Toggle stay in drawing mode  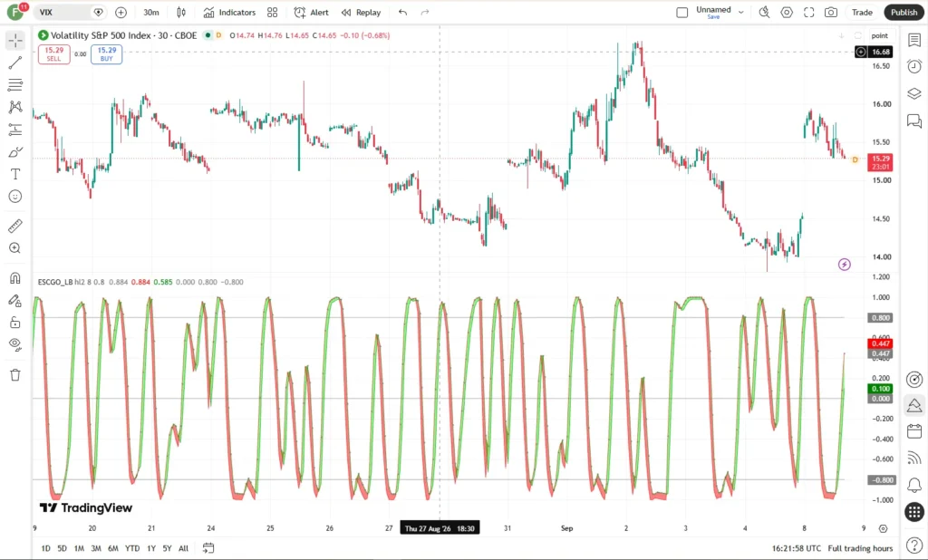point(15,301)
